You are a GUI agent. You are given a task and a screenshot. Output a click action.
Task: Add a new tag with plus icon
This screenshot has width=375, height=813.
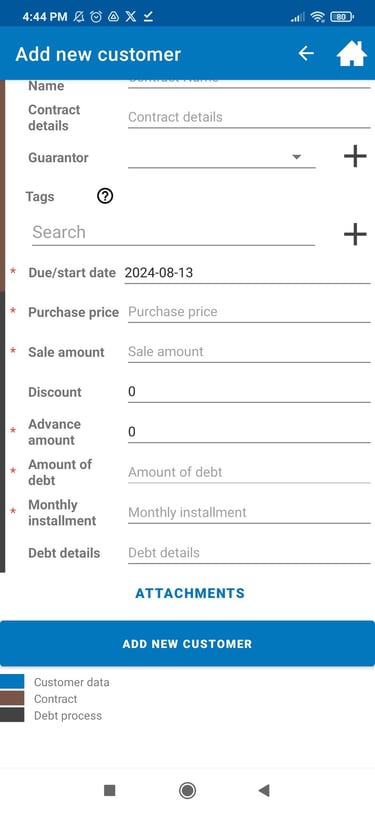[x=355, y=234]
